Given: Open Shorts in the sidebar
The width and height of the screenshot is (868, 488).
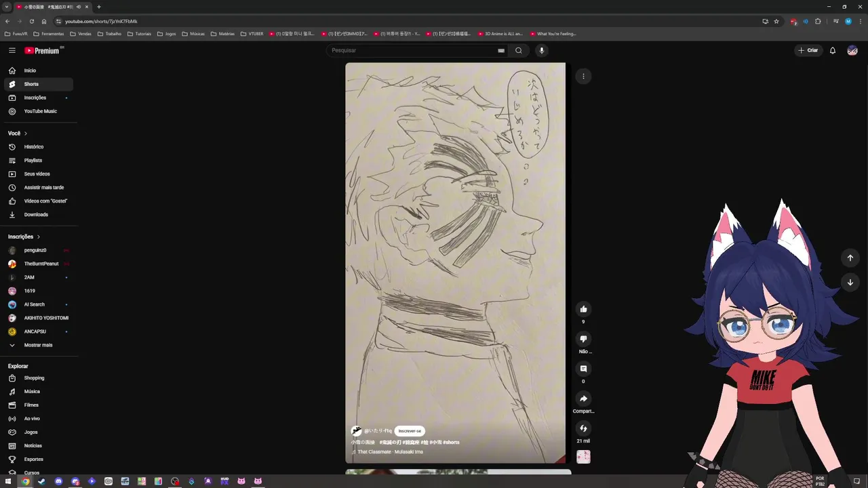Looking at the screenshot, I should click(39, 84).
